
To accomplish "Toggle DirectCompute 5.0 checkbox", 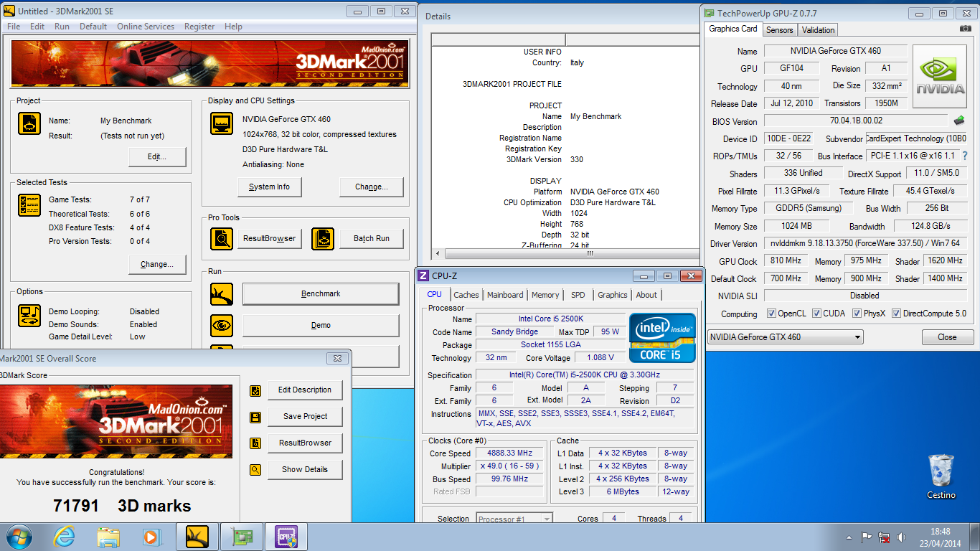I will [896, 314].
